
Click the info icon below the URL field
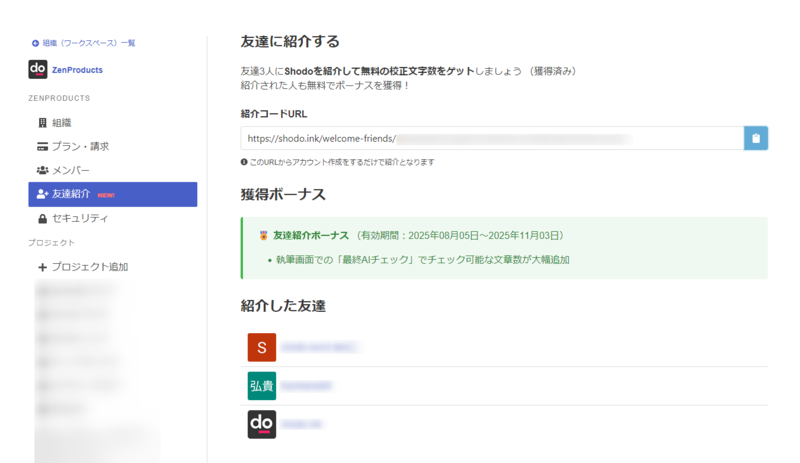click(244, 162)
